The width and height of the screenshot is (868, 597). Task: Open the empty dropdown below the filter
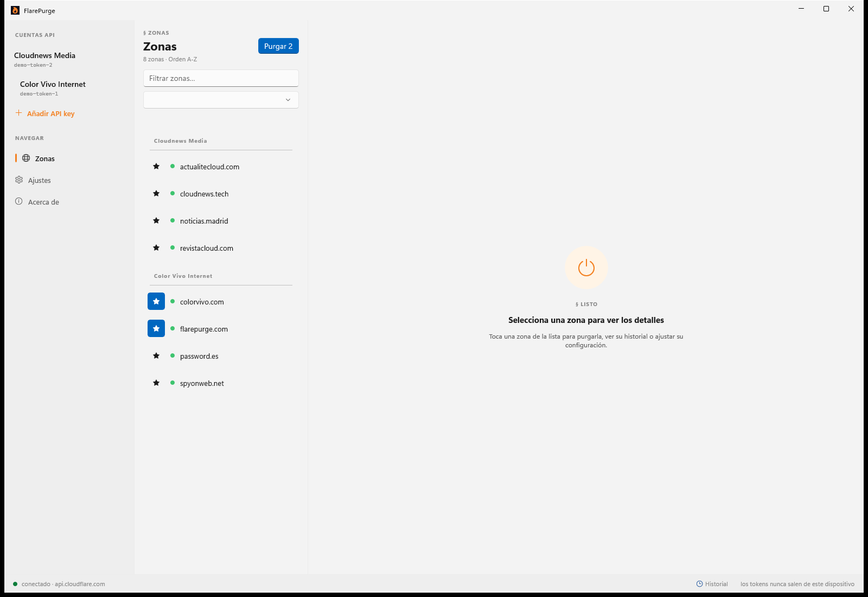click(x=221, y=100)
